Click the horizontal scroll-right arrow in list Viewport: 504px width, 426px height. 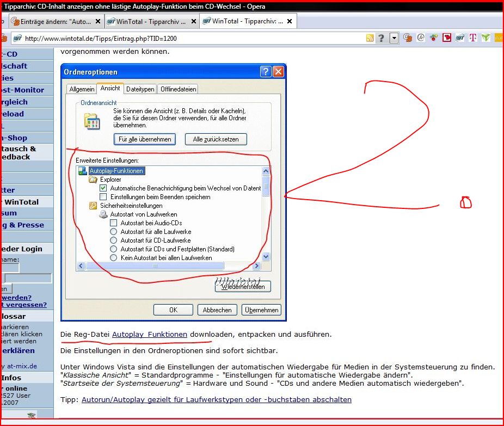coord(256,266)
